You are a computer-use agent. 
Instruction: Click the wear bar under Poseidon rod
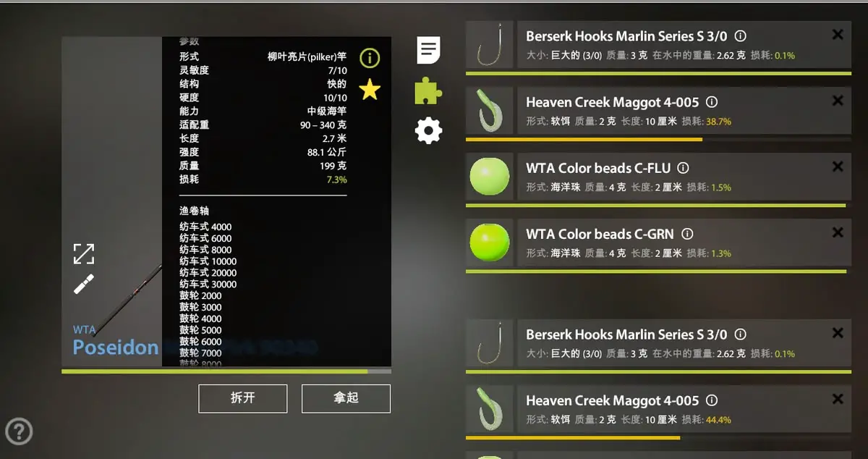click(226, 371)
